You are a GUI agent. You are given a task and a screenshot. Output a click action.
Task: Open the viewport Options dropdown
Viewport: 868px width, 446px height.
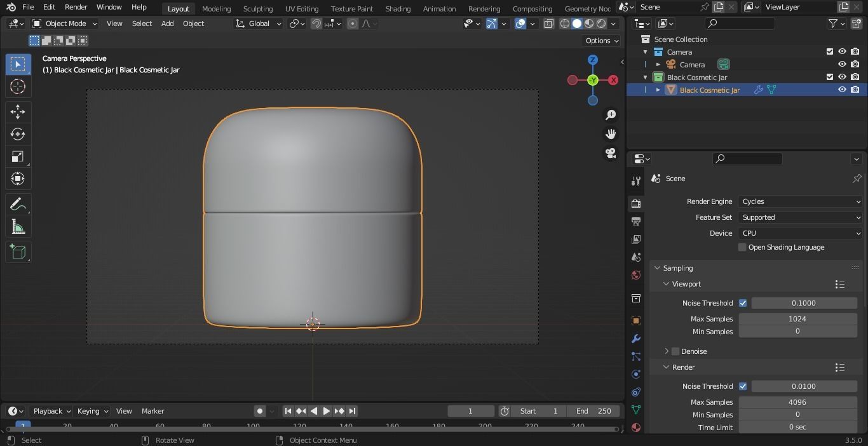pyautogui.click(x=601, y=41)
